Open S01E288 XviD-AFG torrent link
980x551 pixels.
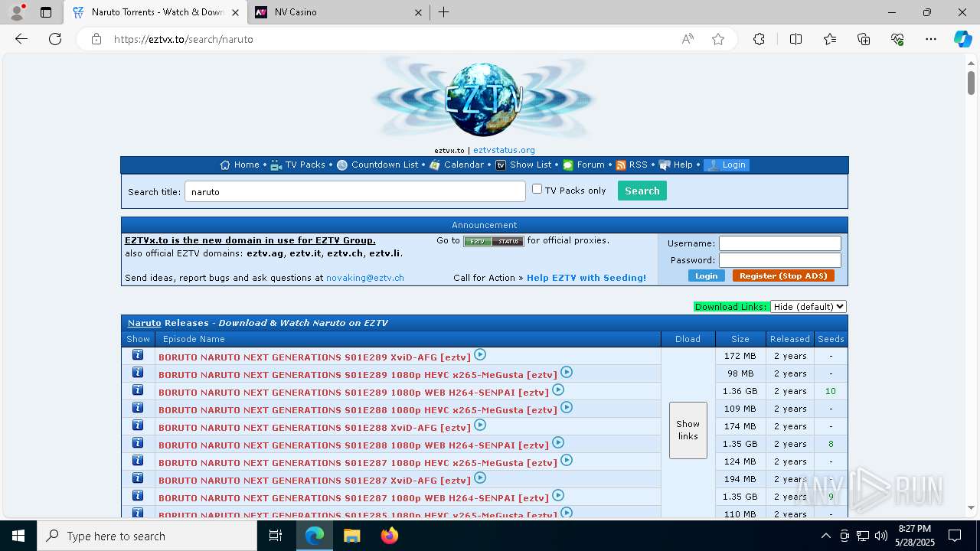click(x=315, y=427)
